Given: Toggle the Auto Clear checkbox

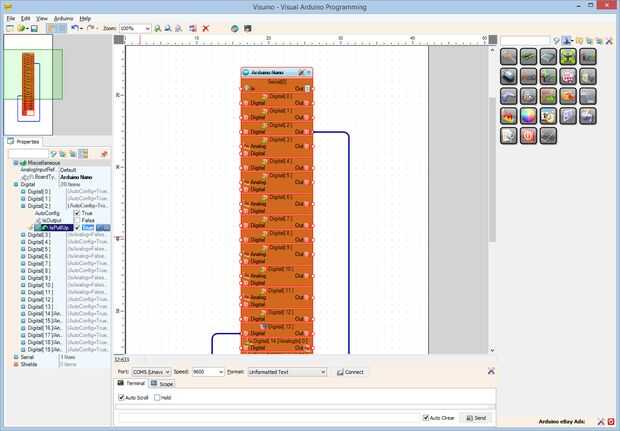Looking at the screenshot, I should 426,418.
